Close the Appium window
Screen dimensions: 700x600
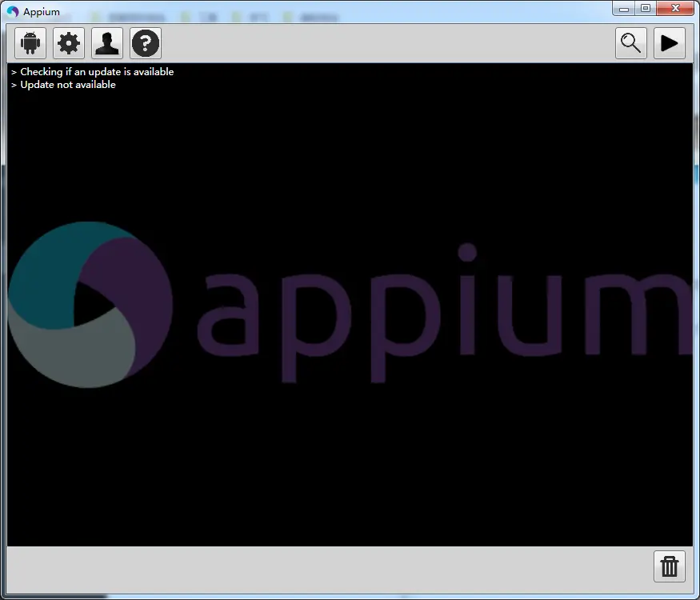pos(675,9)
